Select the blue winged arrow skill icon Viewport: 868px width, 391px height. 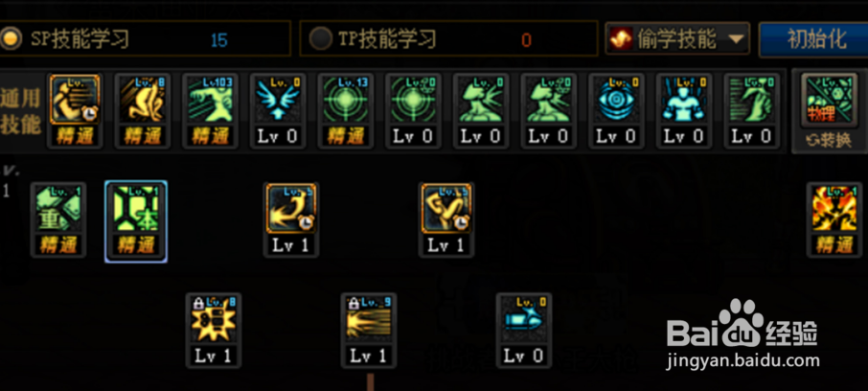278,100
